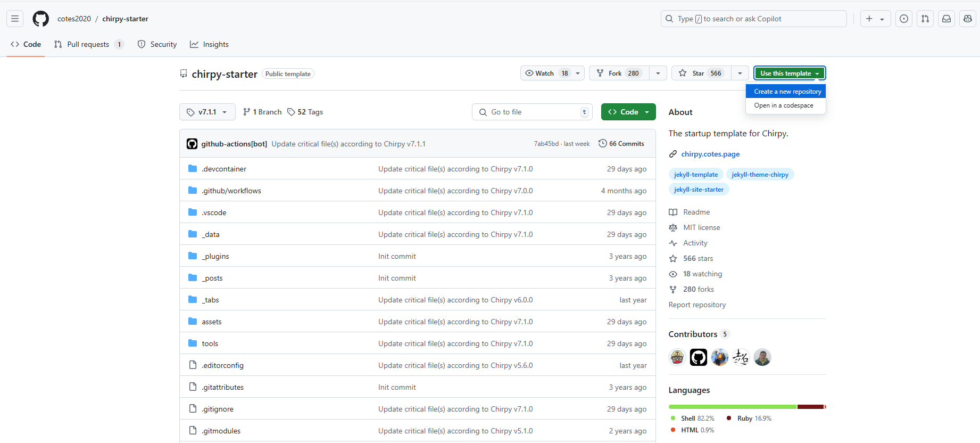The width and height of the screenshot is (980, 443).
Task: Open the _data folder
Action: tap(211, 234)
